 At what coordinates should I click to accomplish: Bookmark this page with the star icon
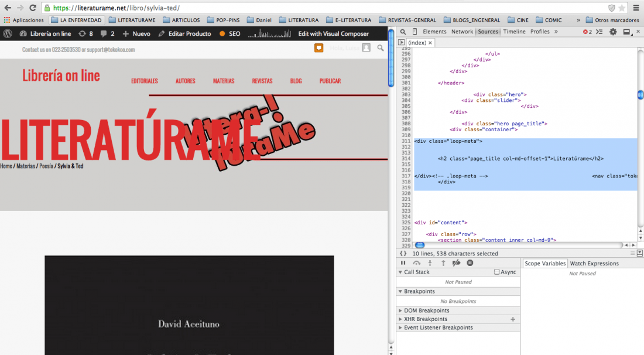pyautogui.click(x=622, y=8)
